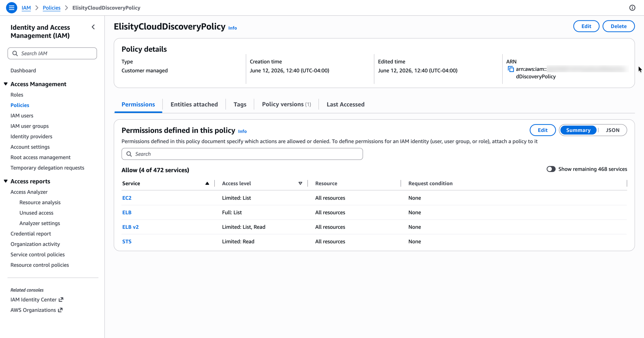
Task: Open the hamburger navigation menu icon
Action: (x=12, y=7)
